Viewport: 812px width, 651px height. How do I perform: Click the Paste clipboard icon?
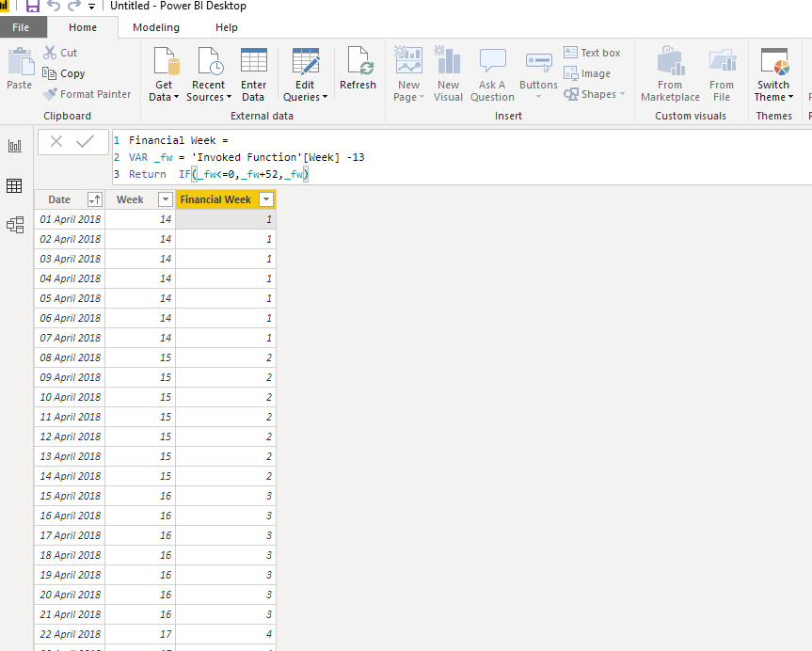coord(20,62)
